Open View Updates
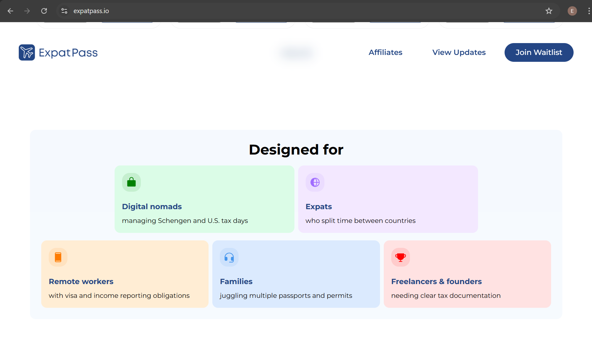This screenshot has height=364, width=592. (x=459, y=52)
